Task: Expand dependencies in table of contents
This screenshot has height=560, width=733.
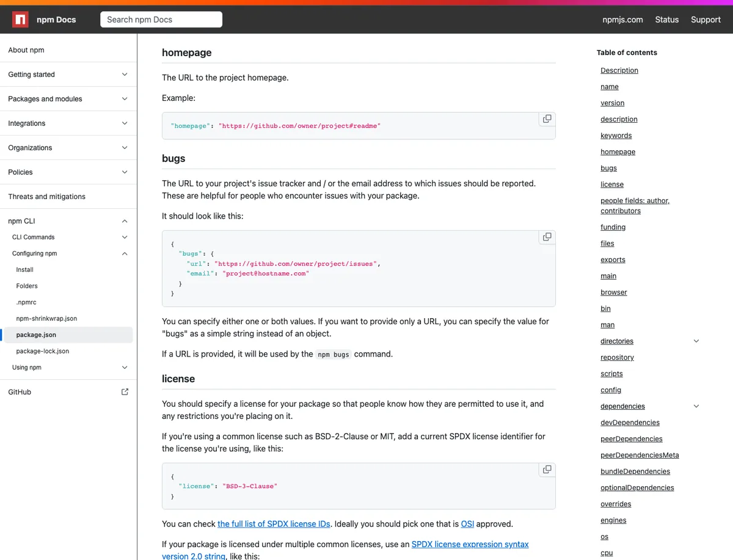Action: tap(696, 406)
